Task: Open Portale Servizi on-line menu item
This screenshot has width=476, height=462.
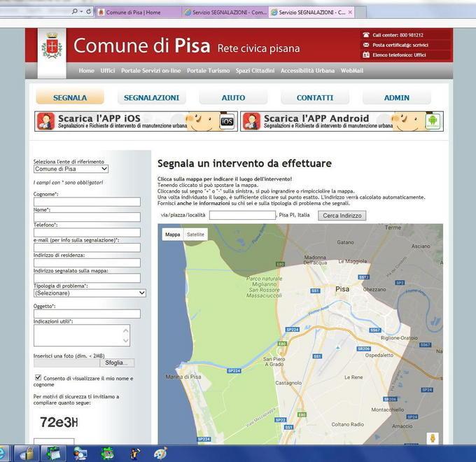Action: [151, 71]
